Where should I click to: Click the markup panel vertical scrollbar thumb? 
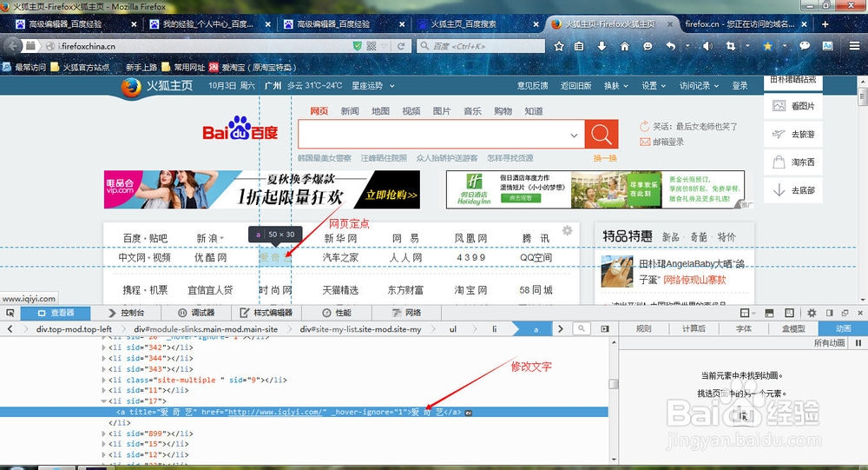(x=614, y=383)
